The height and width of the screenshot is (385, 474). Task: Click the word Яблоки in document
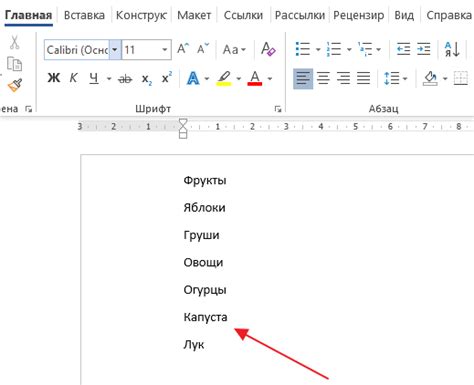[204, 208]
